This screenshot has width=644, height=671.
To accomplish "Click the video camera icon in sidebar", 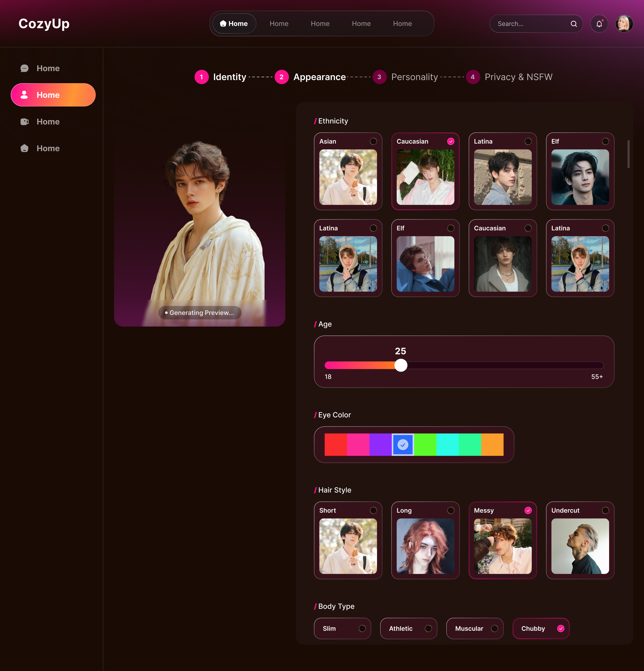I will point(24,122).
